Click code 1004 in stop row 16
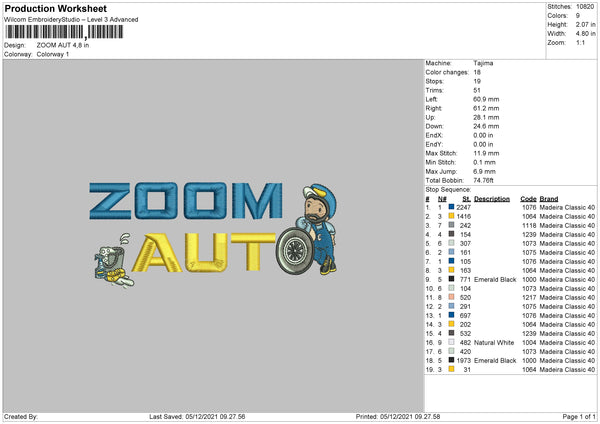Viewport: 600px width, 424px height. (529, 342)
